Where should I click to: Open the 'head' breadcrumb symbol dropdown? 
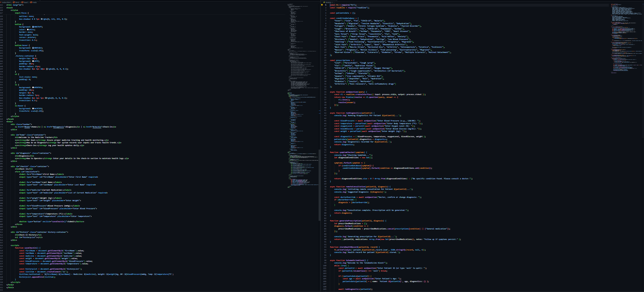[26, 2]
